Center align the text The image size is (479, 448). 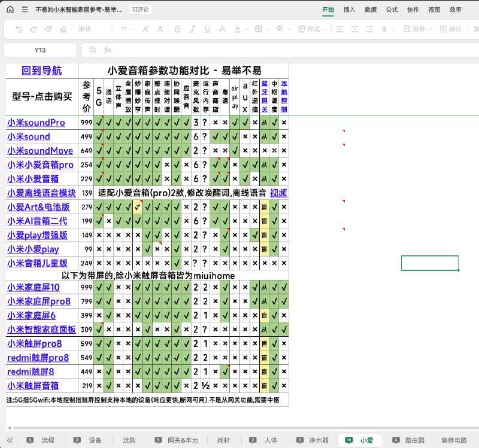pos(354,29)
